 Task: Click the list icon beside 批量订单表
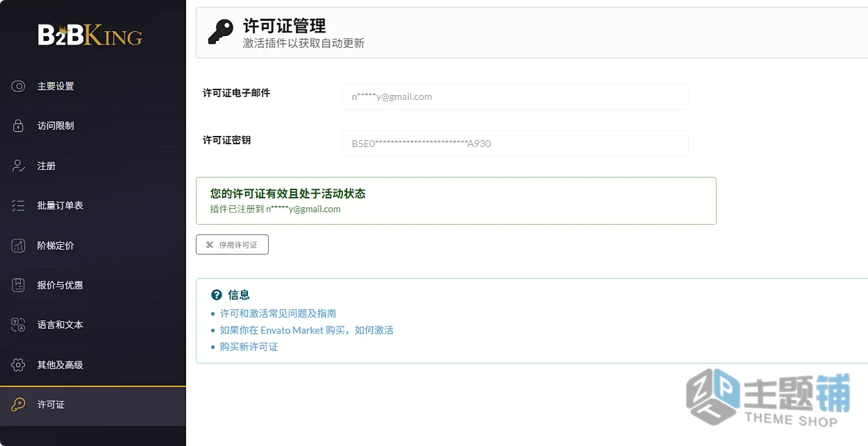tap(19, 205)
